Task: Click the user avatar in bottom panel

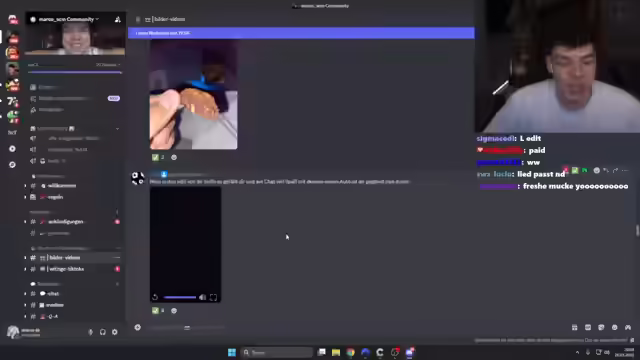Action: 13,332
